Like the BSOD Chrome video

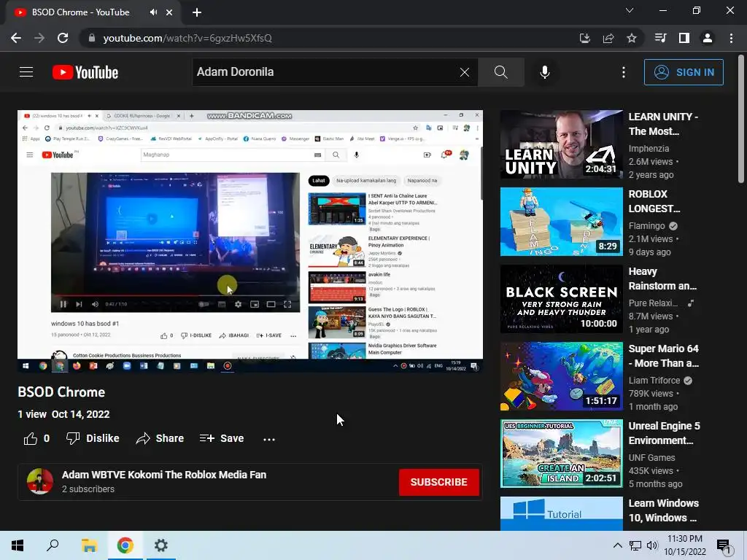[x=36, y=438]
